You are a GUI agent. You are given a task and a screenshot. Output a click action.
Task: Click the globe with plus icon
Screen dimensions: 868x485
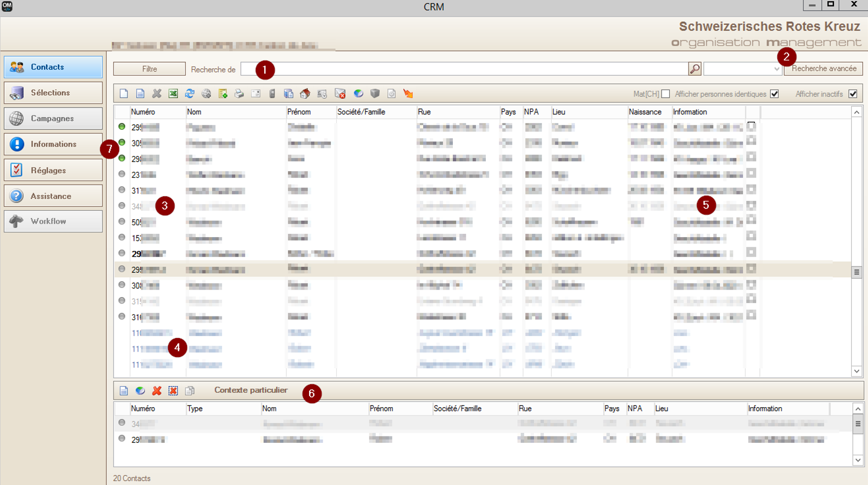[x=206, y=94]
